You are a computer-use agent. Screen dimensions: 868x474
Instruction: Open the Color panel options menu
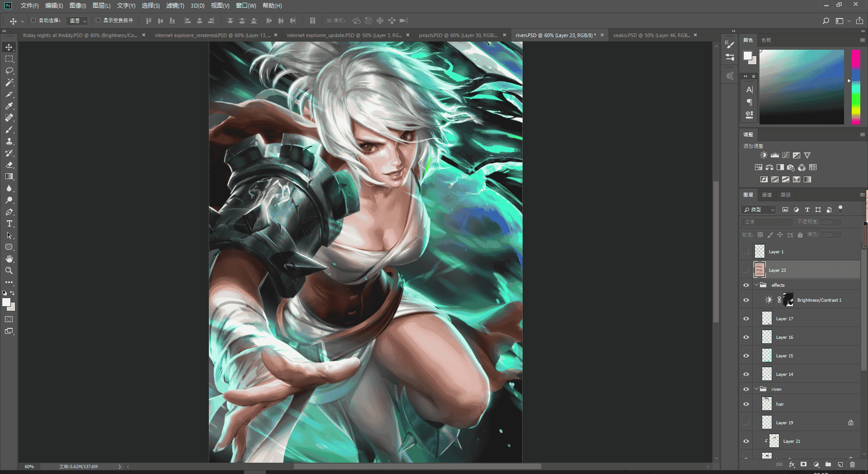862,40
